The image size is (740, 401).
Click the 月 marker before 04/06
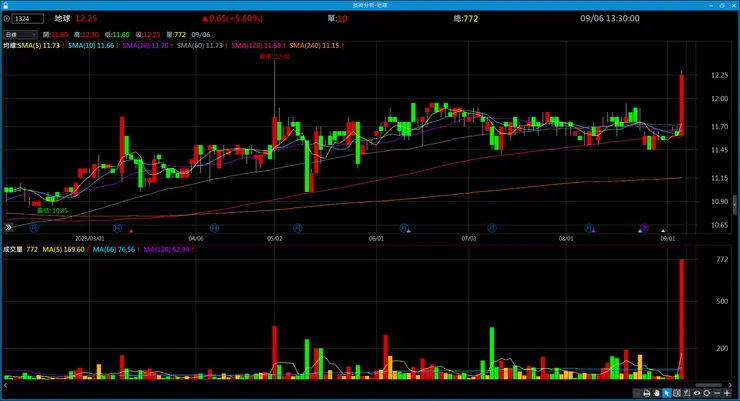118,228
